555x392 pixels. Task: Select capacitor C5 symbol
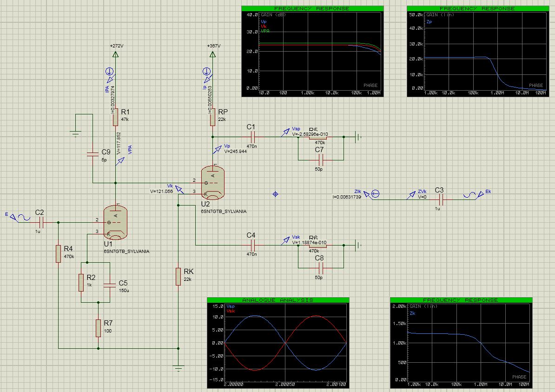click(110, 285)
